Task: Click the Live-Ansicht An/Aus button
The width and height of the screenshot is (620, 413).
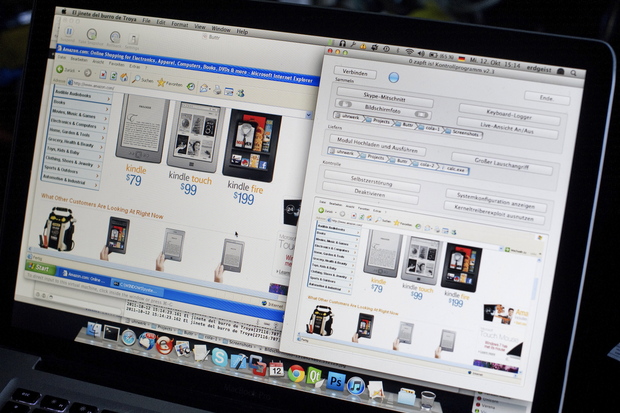Action: click(x=507, y=128)
